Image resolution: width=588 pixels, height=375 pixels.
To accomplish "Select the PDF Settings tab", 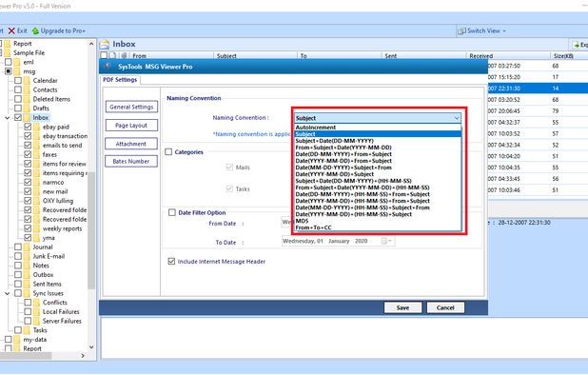I will point(120,80).
